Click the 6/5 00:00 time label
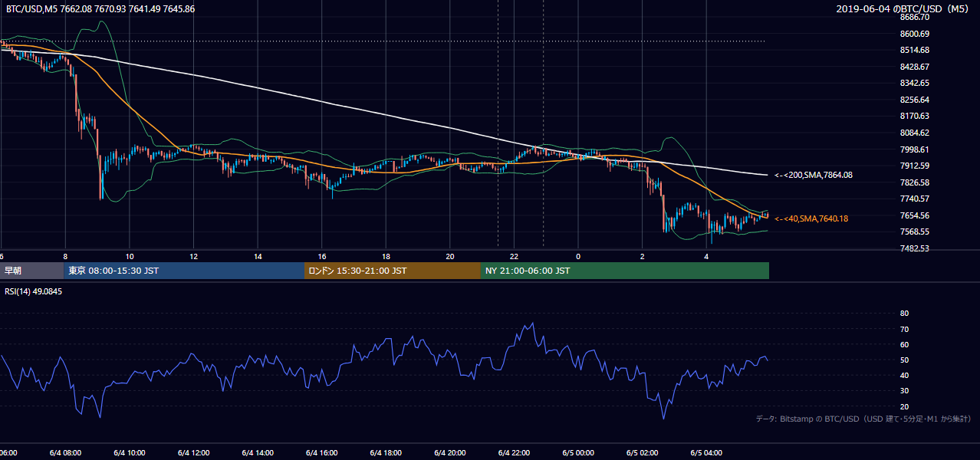 pos(578,453)
